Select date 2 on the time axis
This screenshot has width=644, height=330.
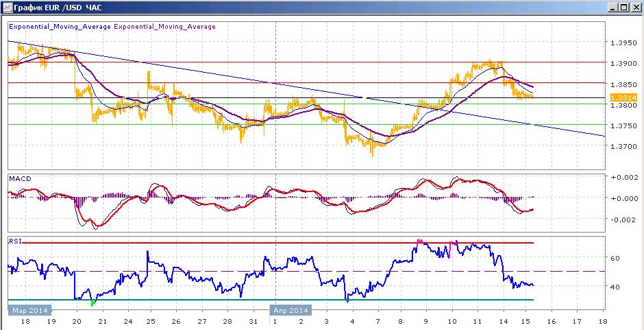point(301,322)
